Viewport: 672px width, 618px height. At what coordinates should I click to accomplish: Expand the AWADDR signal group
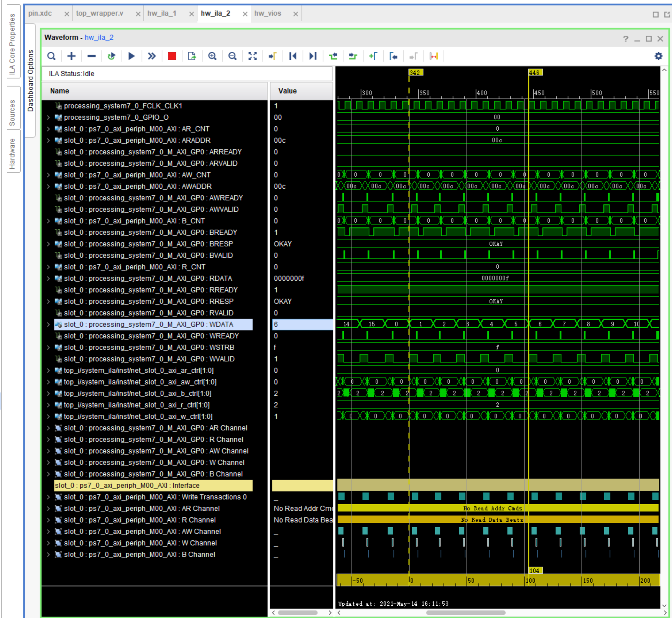click(48, 187)
